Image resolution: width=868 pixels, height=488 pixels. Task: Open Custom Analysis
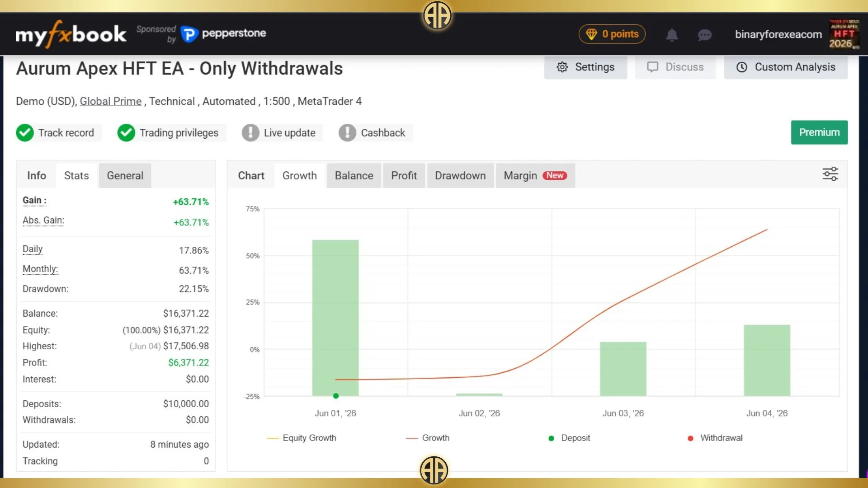[786, 67]
